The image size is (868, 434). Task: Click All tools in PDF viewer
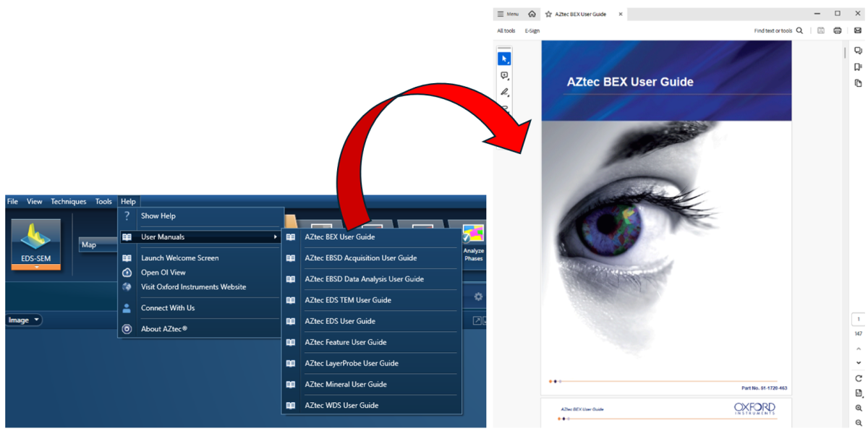click(x=506, y=31)
